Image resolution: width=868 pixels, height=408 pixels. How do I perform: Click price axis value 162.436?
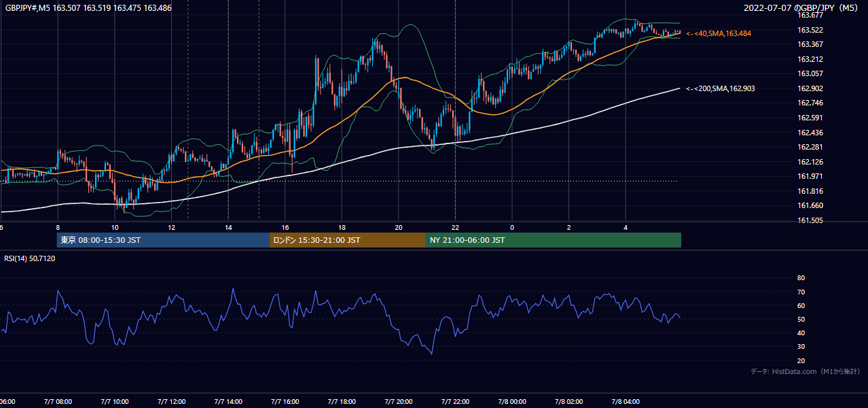point(810,133)
